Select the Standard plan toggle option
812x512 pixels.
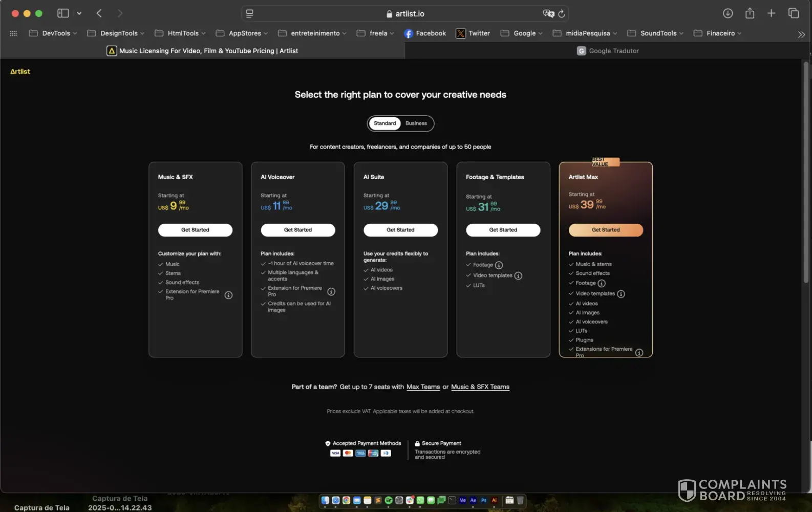pos(384,123)
